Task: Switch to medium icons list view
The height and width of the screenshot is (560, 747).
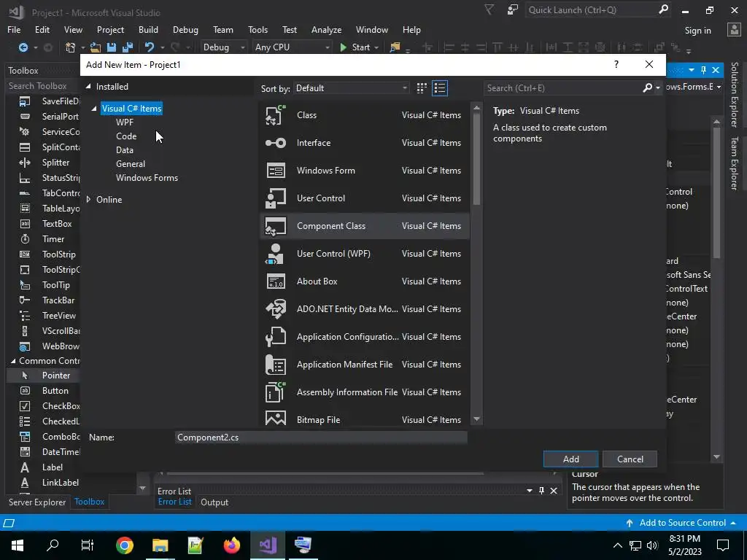Action: coord(440,88)
